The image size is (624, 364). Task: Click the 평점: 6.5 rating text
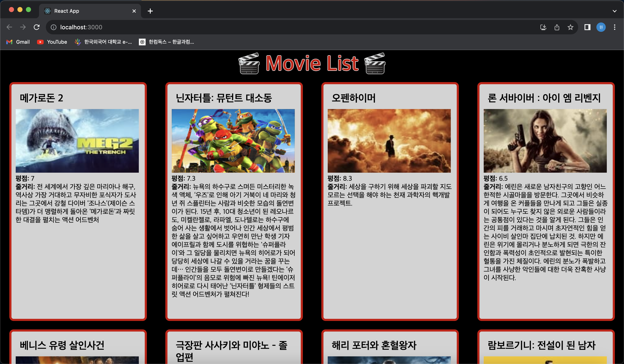pos(496,178)
